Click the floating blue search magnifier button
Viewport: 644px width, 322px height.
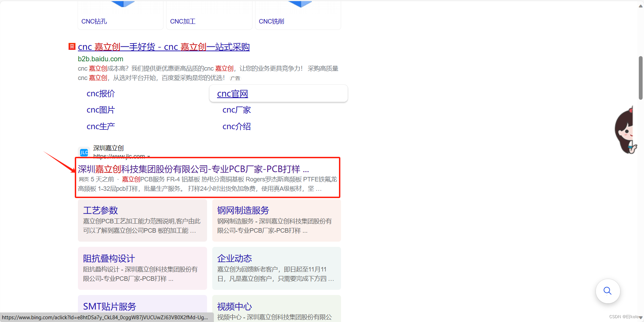click(x=608, y=291)
